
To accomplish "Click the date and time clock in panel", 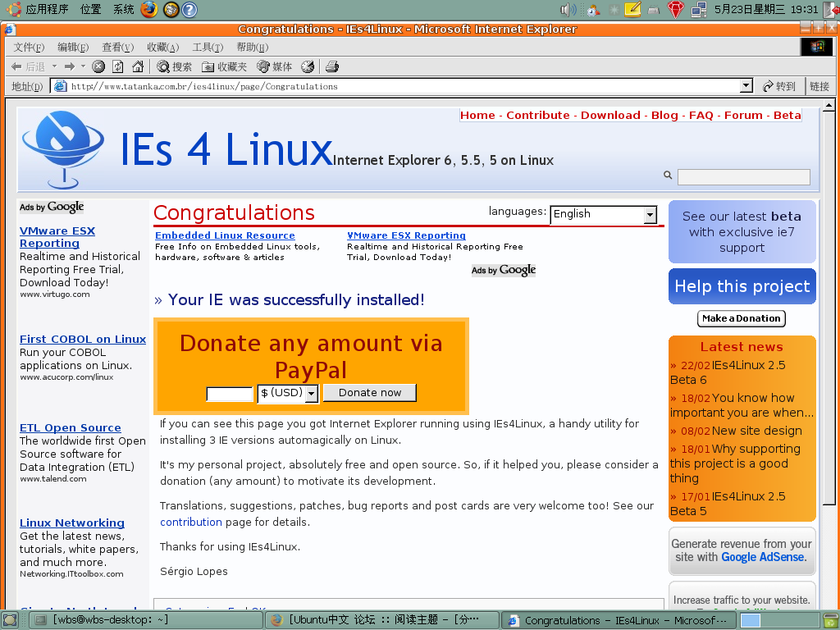I will tap(767, 9).
